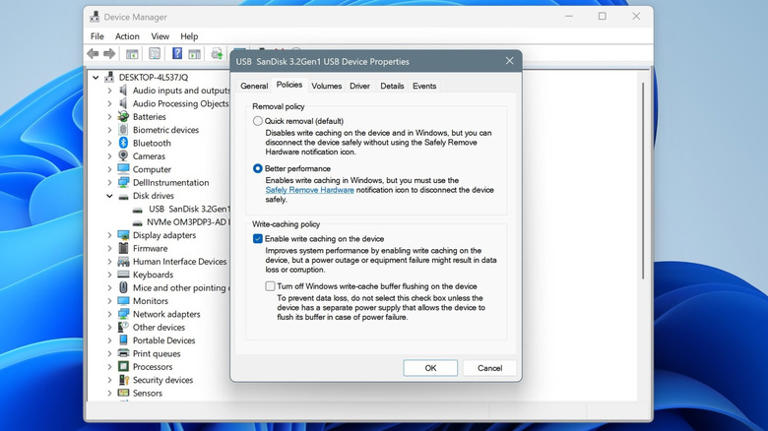The width and height of the screenshot is (768, 431).
Task: Switch to the Volumes tab
Action: click(326, 86)
